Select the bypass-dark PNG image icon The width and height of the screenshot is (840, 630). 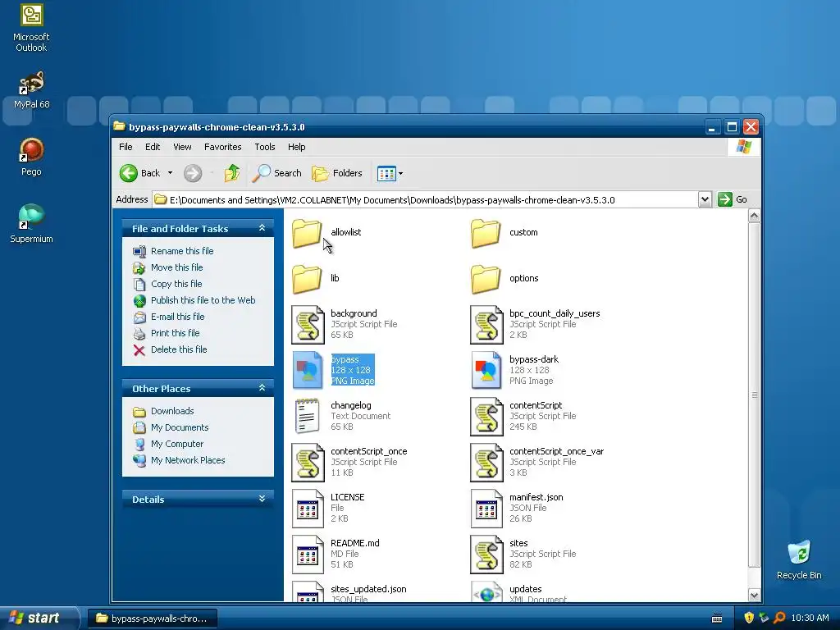pos(487,370)
